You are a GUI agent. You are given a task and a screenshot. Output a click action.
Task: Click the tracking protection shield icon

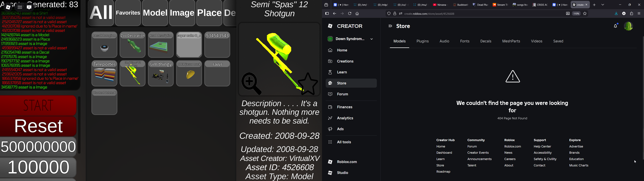(x=389, y=14)
